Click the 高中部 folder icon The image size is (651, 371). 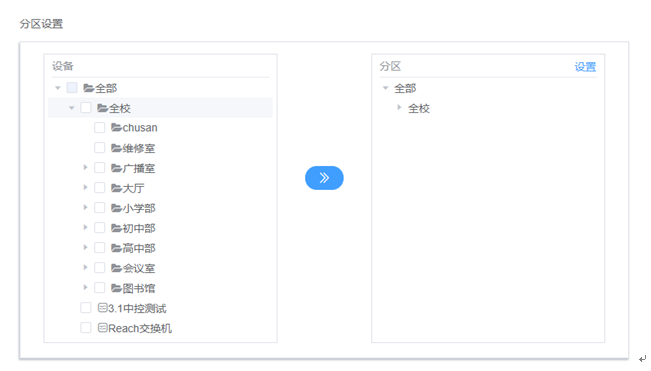(x=116, y=248)
